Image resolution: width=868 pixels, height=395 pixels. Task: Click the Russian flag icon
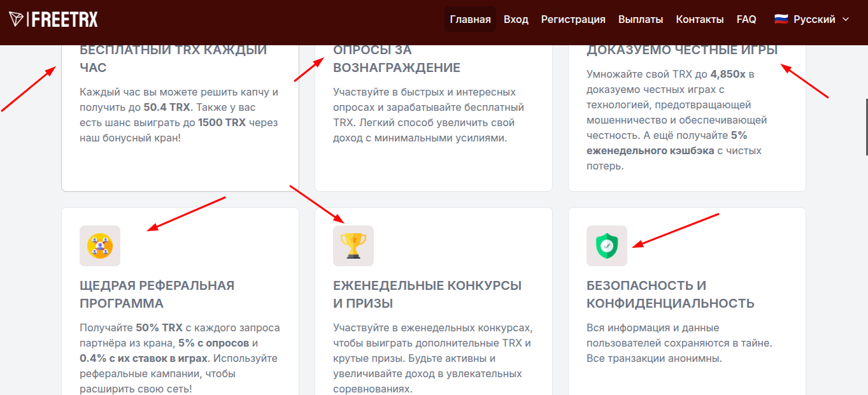(781, 19)
